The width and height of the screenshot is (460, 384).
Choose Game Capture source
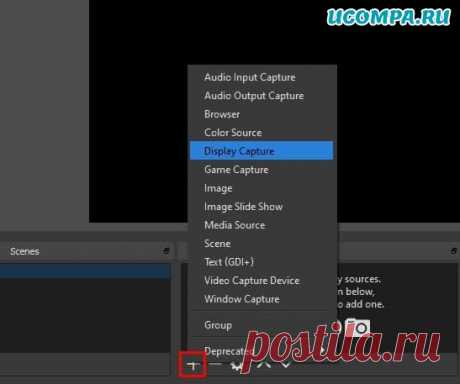click(x=261, y=170)
